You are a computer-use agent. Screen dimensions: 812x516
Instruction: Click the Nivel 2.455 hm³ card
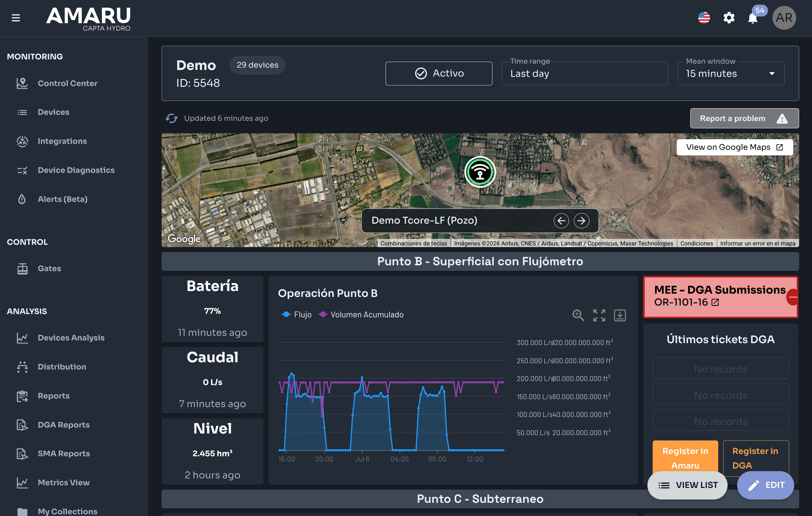coord(212,452)
